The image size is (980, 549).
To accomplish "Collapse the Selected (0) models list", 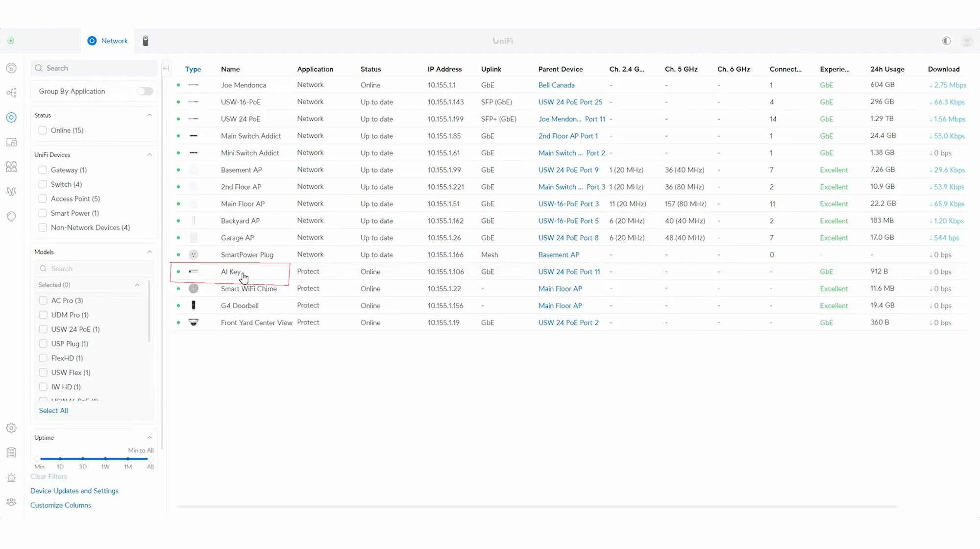I will pyautogui.click(x=137, y=285).
